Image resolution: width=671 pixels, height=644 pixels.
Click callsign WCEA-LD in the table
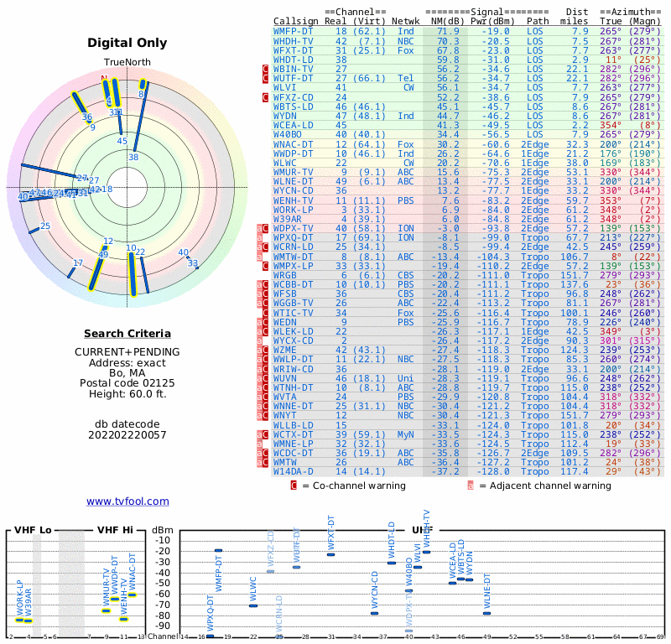click(293, 126)
